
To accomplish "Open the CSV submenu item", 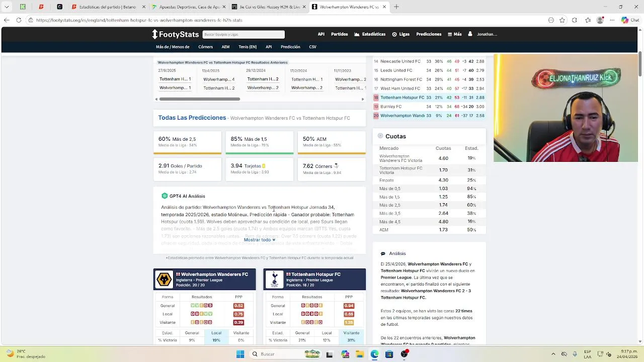I will click(312, 47).
